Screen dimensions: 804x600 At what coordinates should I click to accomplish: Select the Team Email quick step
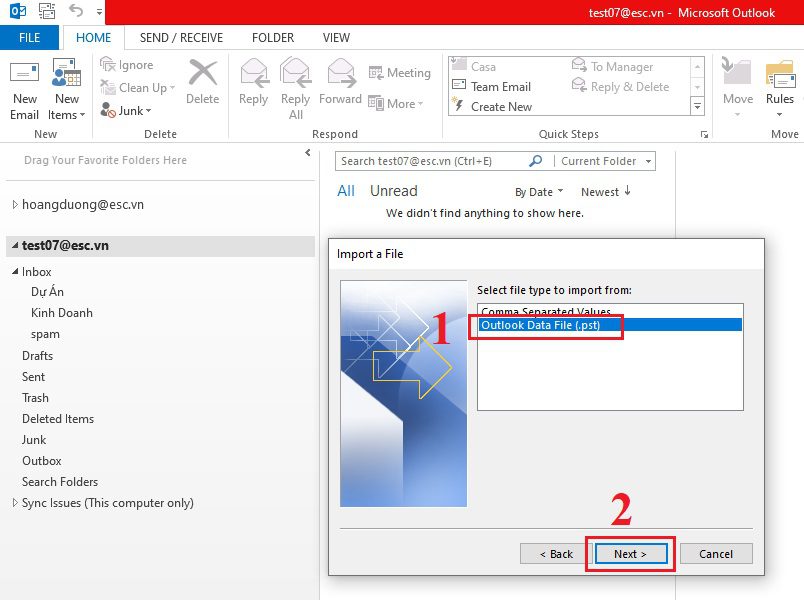click(500, 87)
